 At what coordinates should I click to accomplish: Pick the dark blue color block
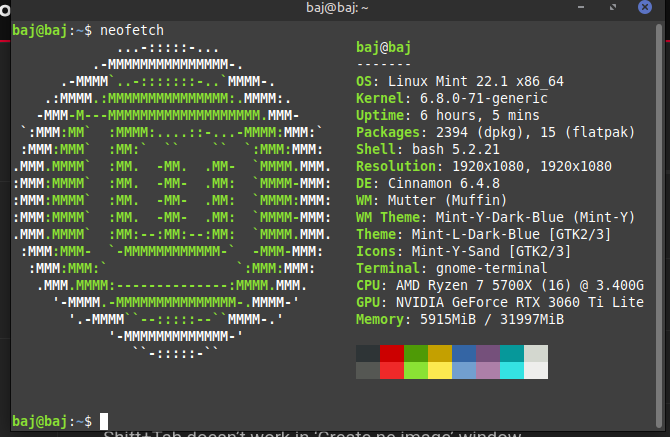[x=463, y=352]
